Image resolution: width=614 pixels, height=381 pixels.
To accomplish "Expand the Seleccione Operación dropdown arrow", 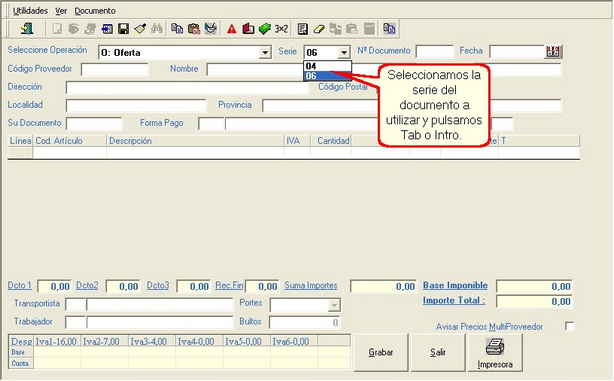I will 265,52.
